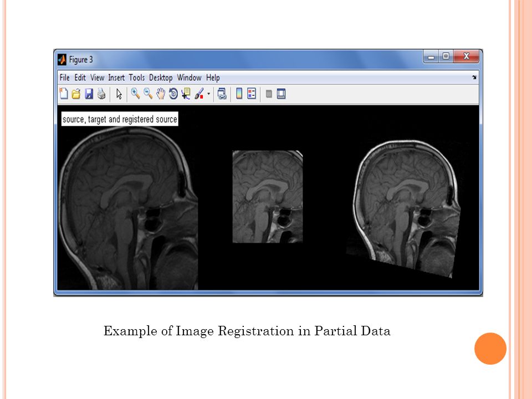Click the MATLAB logo in title bar
The height and width of the screenshot is (399, 532).
click(62, 59)
